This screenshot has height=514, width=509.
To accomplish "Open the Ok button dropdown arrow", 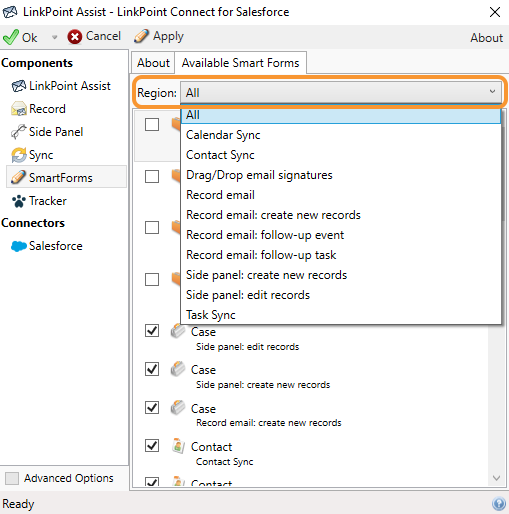I will pyautogui.click(x=54, y=37).
